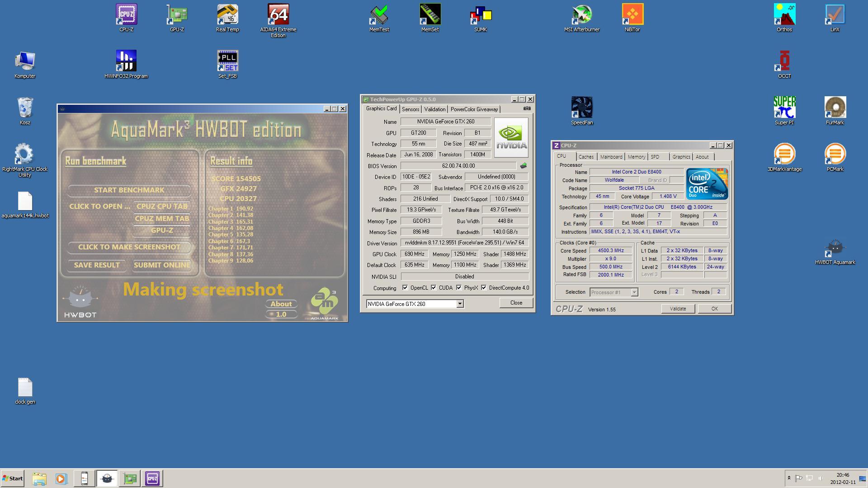Screen dimensions: 868x488
Task: Toggle the DirectCompute 4.0 checkbox
Action: [484, 288]
